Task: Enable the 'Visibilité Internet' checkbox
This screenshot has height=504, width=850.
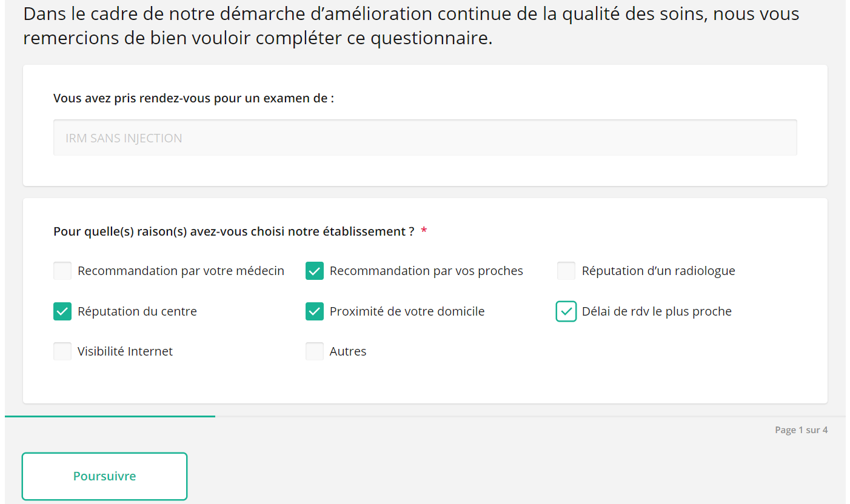Action: tap(62, 351)
